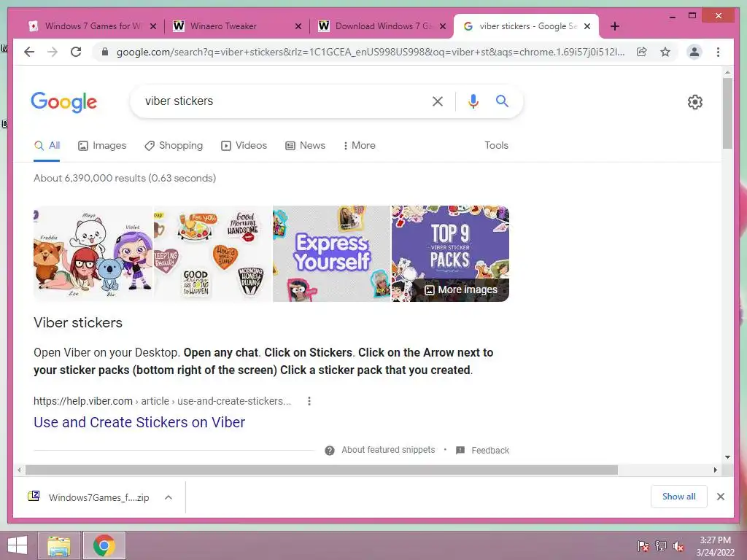
Task: Click the browser forward arrow
Action: (53, 52)
